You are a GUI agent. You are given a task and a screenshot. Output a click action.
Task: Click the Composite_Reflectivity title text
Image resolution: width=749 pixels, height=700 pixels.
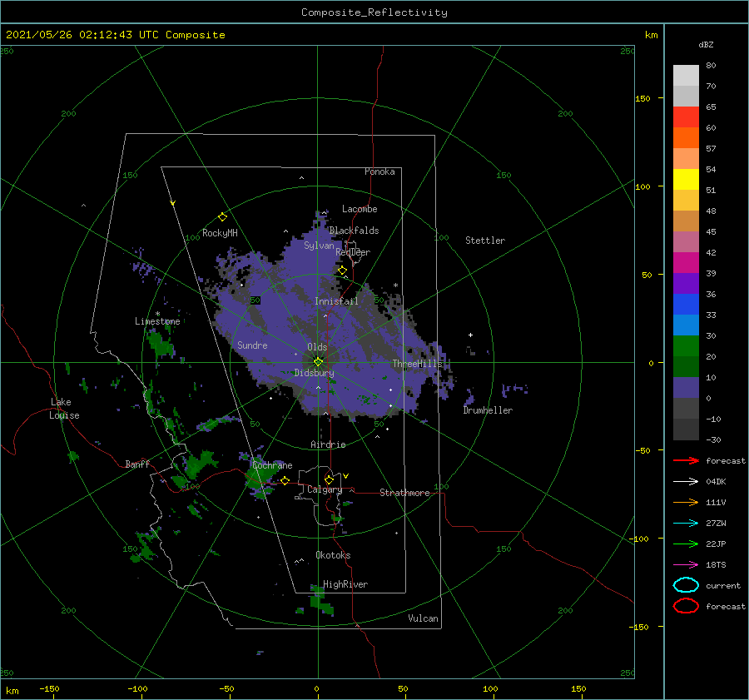point(374,12)
